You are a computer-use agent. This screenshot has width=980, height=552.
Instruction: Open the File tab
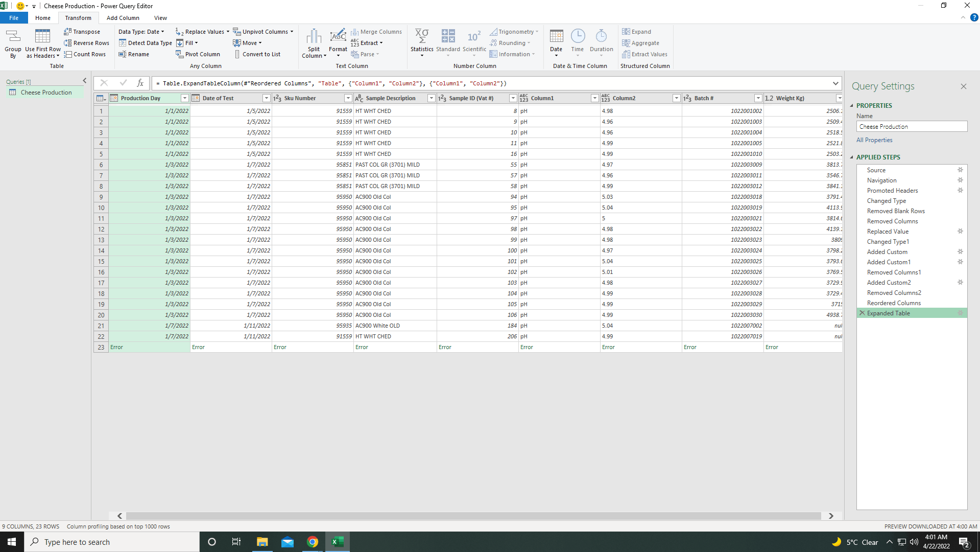coord(14,18)
